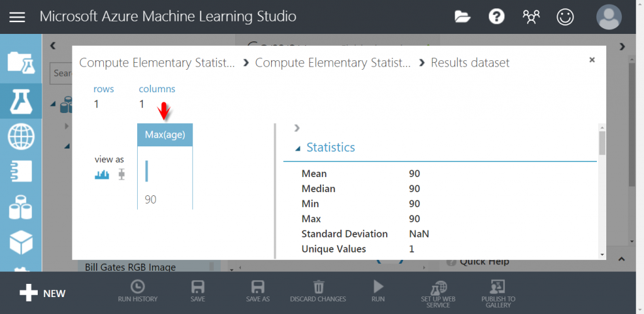
Task: Click Set Up Web Service
Action: [x=438, y=295]
